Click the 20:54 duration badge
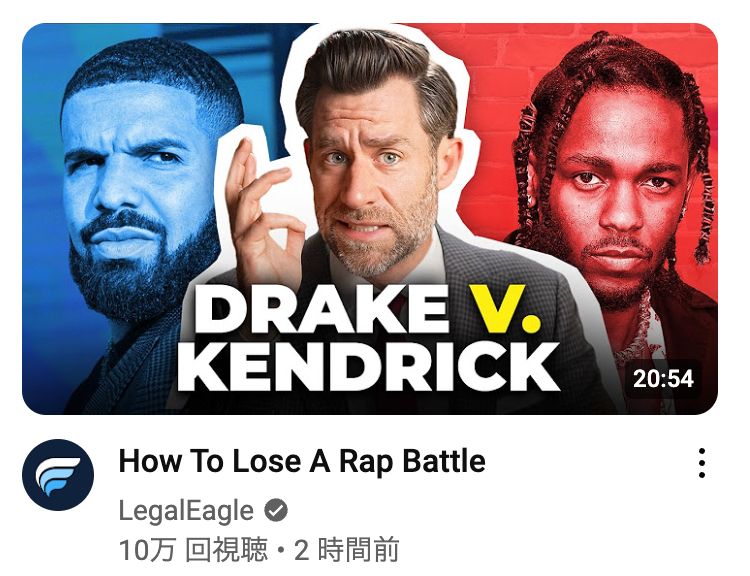 coord(663,379)
